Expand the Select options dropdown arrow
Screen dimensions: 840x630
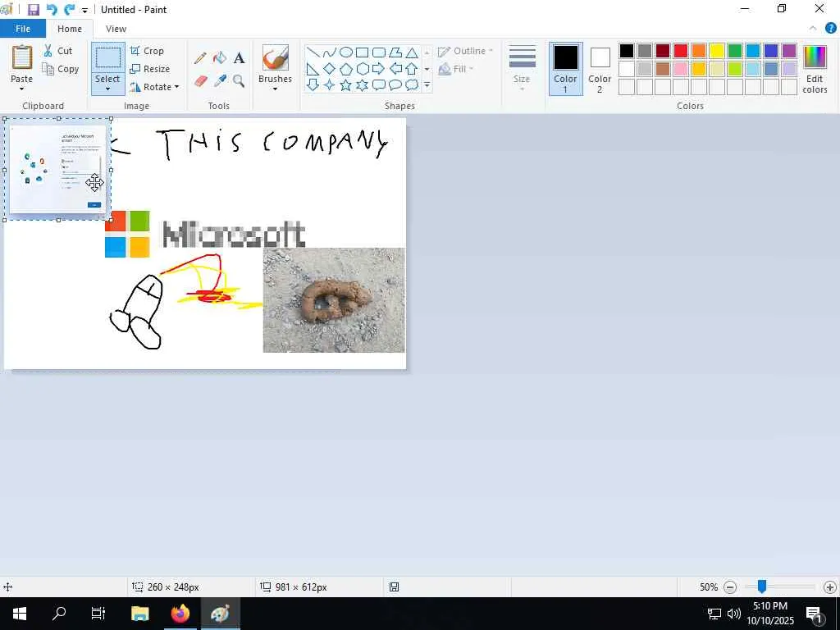107,89
